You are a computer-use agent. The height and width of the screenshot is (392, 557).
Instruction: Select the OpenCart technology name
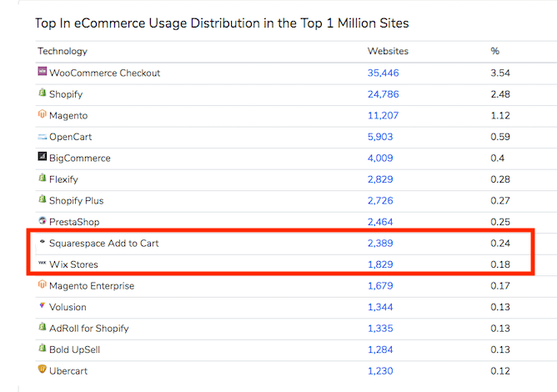point(70,137)
